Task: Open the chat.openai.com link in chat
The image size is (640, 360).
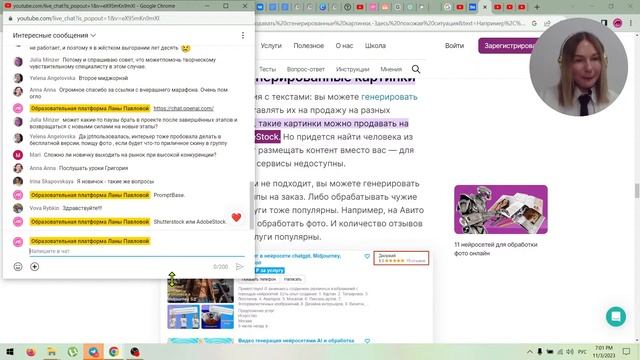Action: tap(184, 109)
